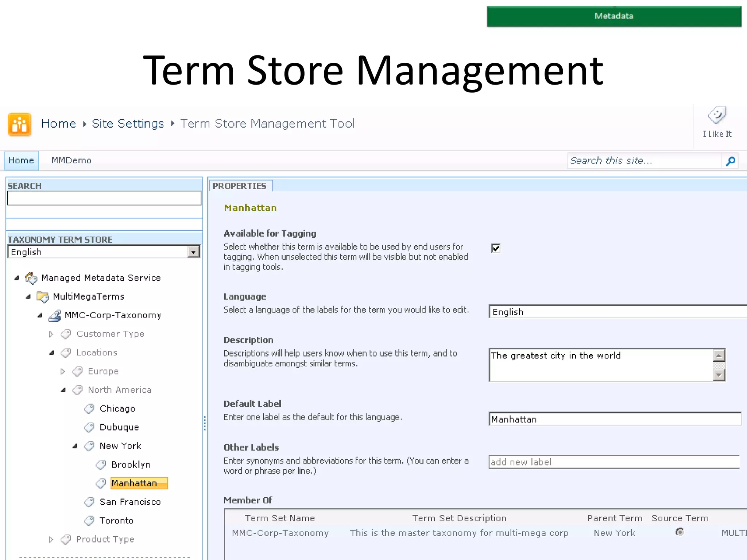Click the Product Type tag icon
The image size is (747, 560).
point(66,540)
